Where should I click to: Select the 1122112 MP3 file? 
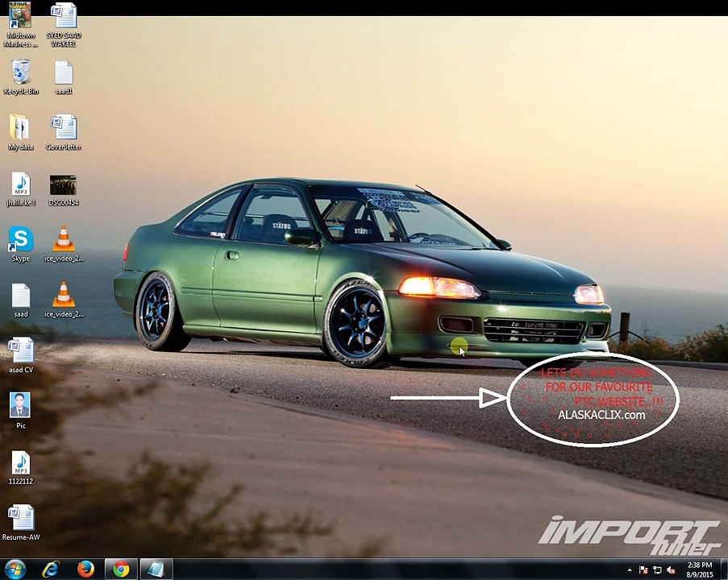coord(20,467)
